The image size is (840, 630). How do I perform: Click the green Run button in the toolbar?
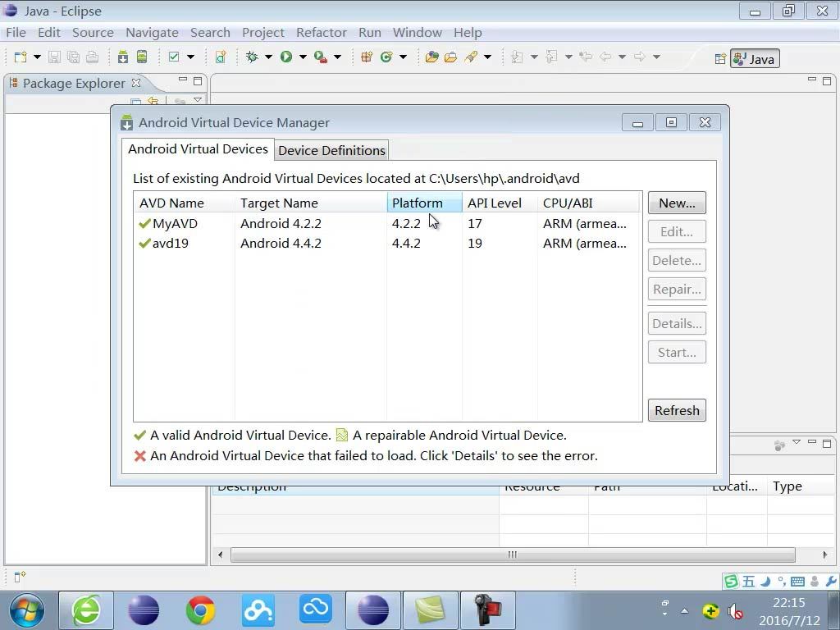[286, 57]
